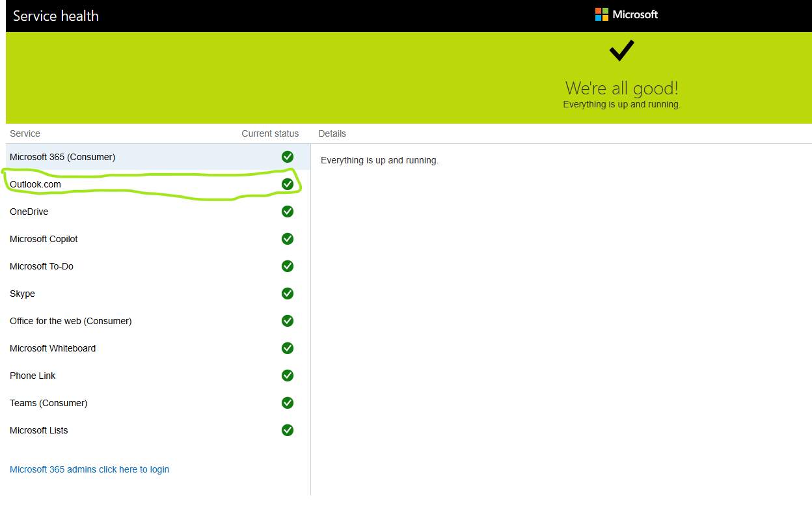Click green status check for Skype
812x509 pixels.
point(288,294)
